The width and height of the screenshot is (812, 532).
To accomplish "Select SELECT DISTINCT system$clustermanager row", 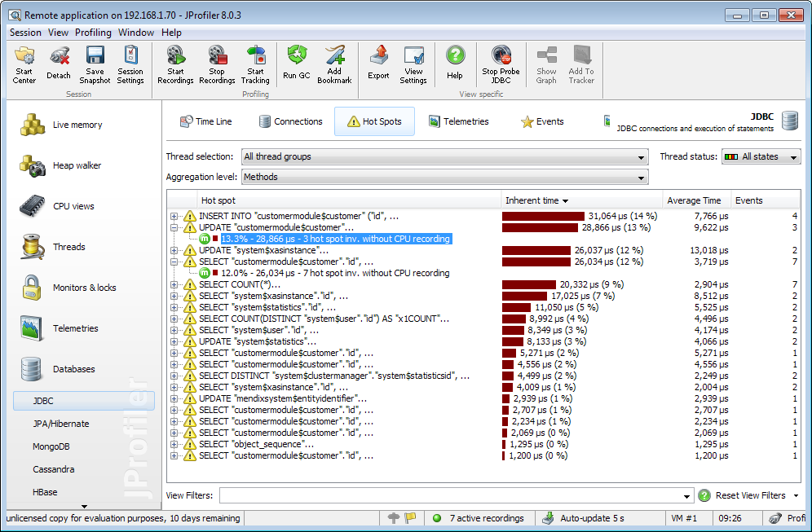I will [334, 376].
